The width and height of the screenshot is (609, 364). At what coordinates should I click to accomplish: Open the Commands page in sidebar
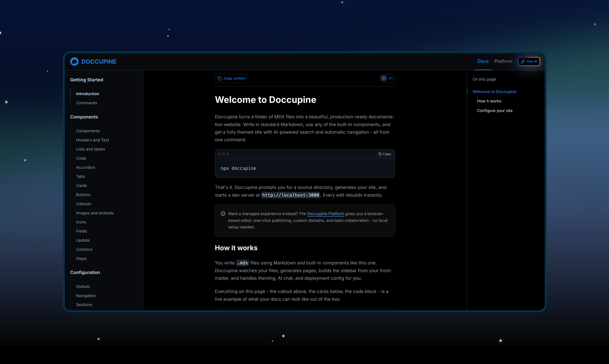coord(87,103)
